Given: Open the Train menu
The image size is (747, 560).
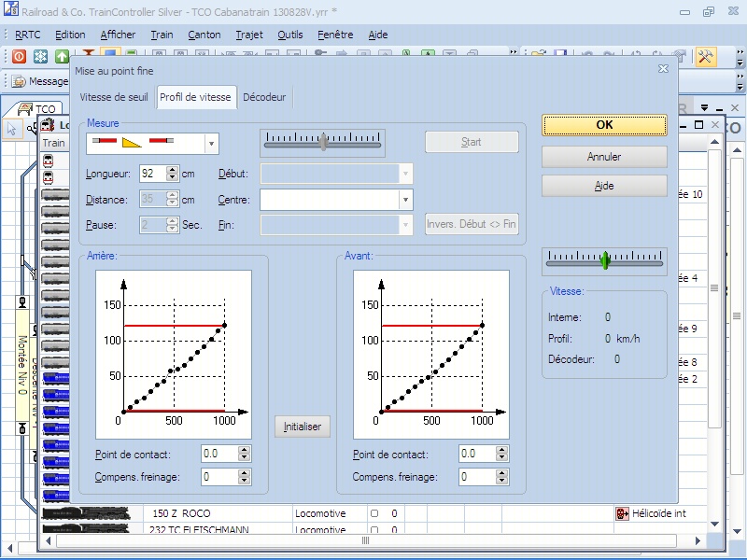Looking at the screenshot, I should click(162, 35).
